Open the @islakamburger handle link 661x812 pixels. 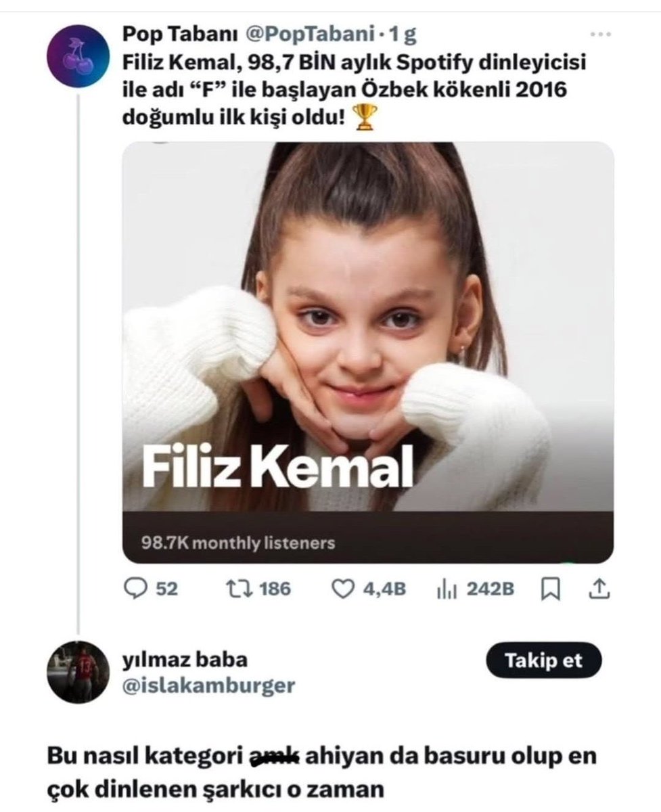click(208, 685)
